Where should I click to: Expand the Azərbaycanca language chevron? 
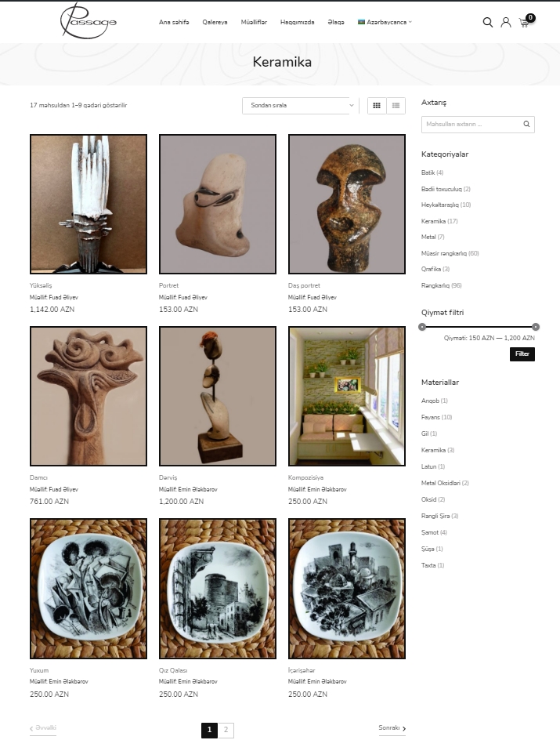pyautogui.click(x=410, y=22)
